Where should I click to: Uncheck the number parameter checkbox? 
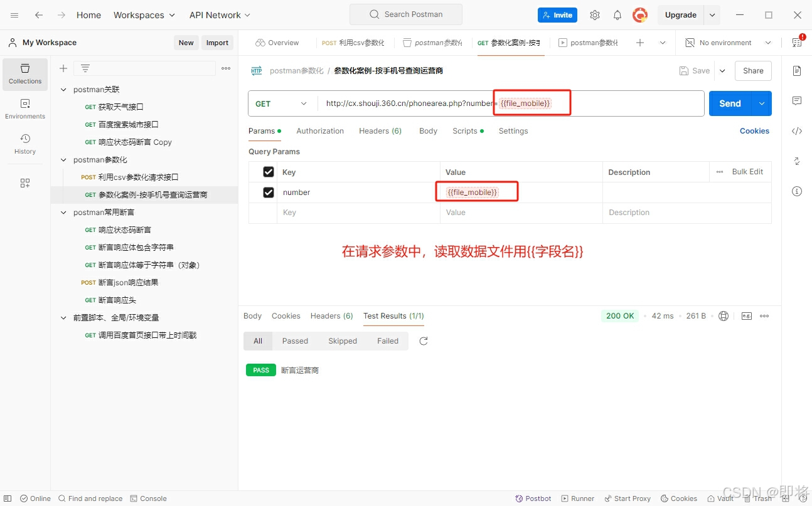point(269,192)
